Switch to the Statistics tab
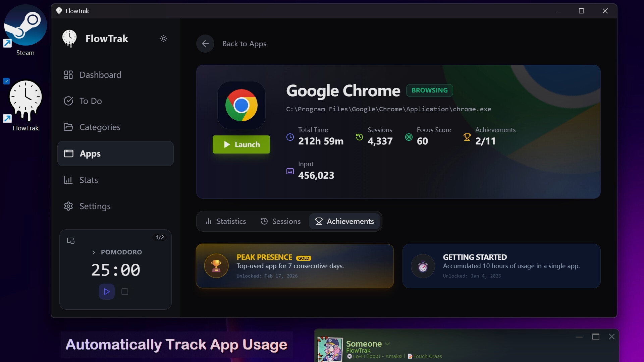The image size is (644, 362). tap(226, 221)
